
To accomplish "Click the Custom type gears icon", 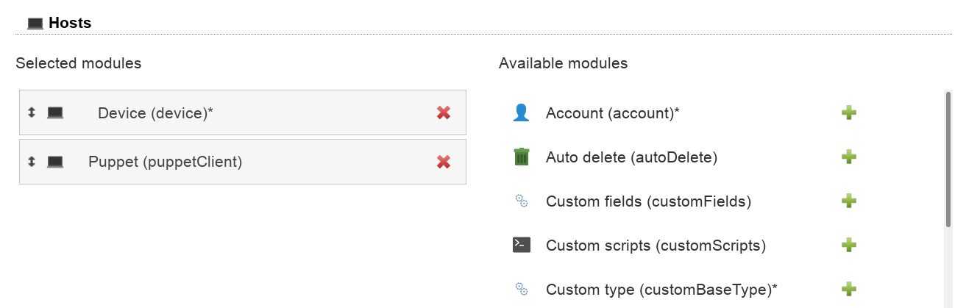I will pyautogui.click(x=521, y=289).
